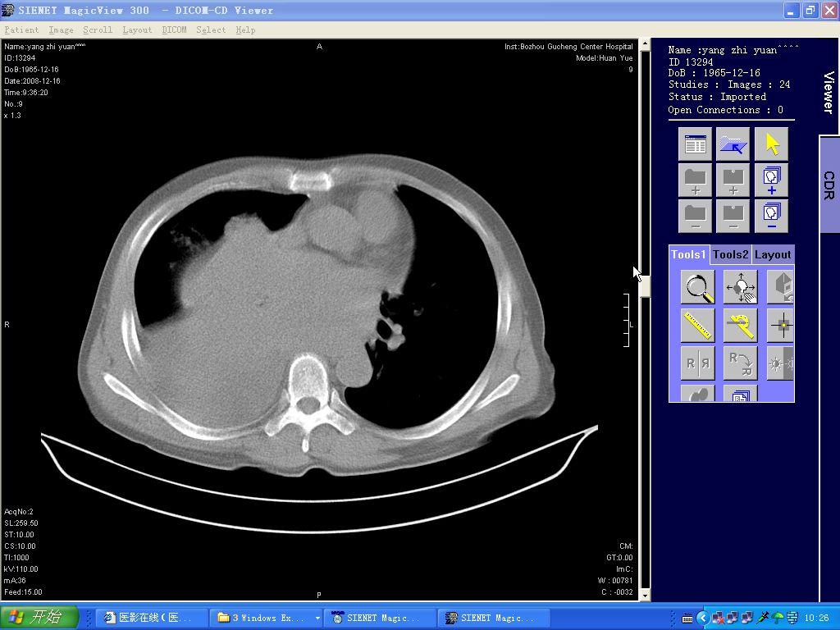Click the image scrollbar up arrow
This screenshot has height=630, width=840.
coord(645,44)
